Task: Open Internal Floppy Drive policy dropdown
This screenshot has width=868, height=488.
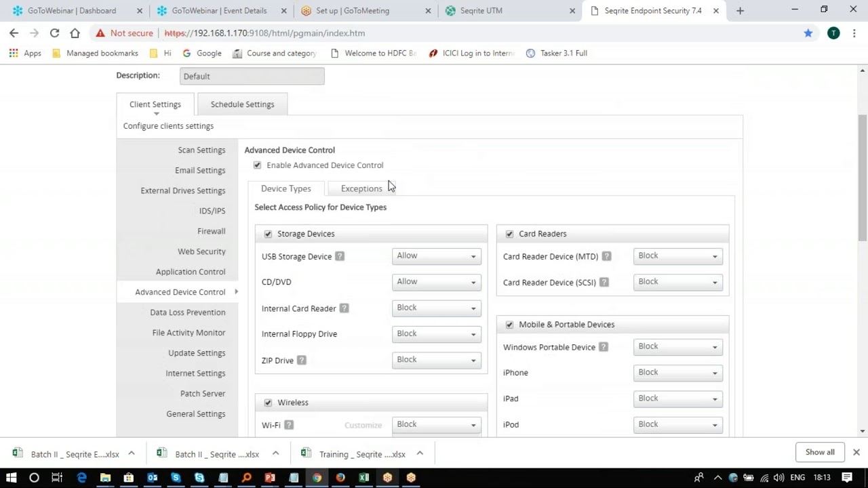Action: tap(437, 333)
